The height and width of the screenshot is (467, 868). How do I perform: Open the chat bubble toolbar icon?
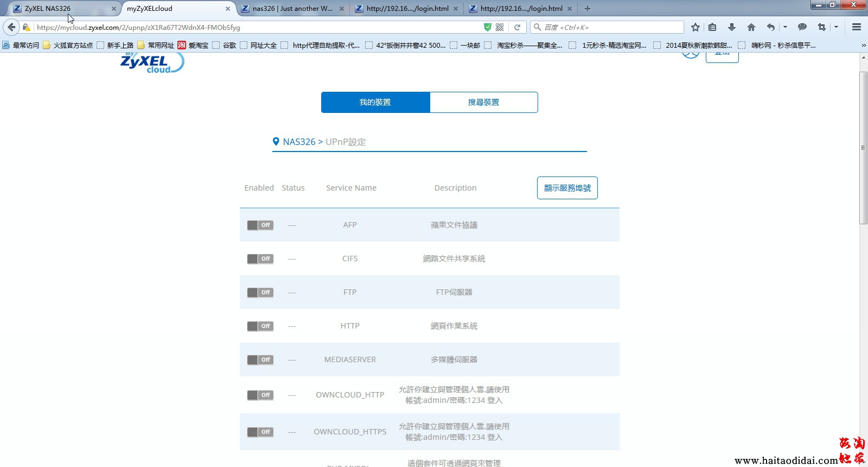[802, 27]
